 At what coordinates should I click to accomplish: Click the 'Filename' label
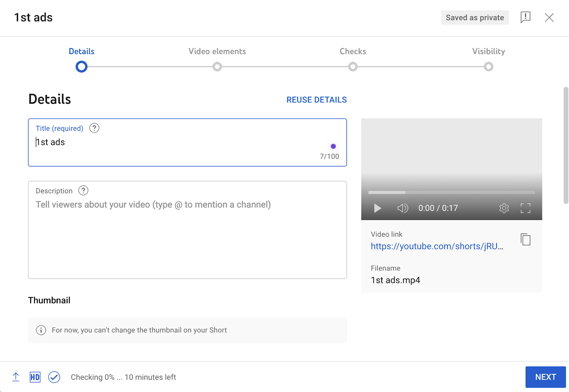point(385,268)
